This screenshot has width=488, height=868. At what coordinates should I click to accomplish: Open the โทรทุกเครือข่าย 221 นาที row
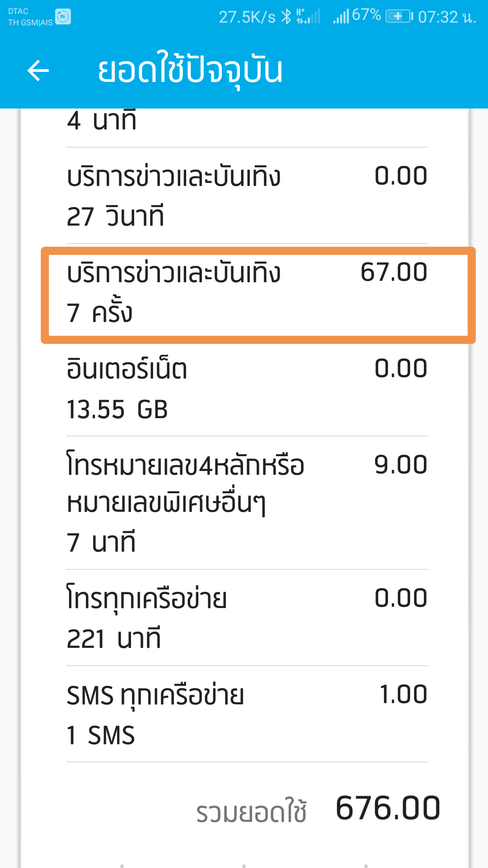pyautogui.click(x=247, y=618)
